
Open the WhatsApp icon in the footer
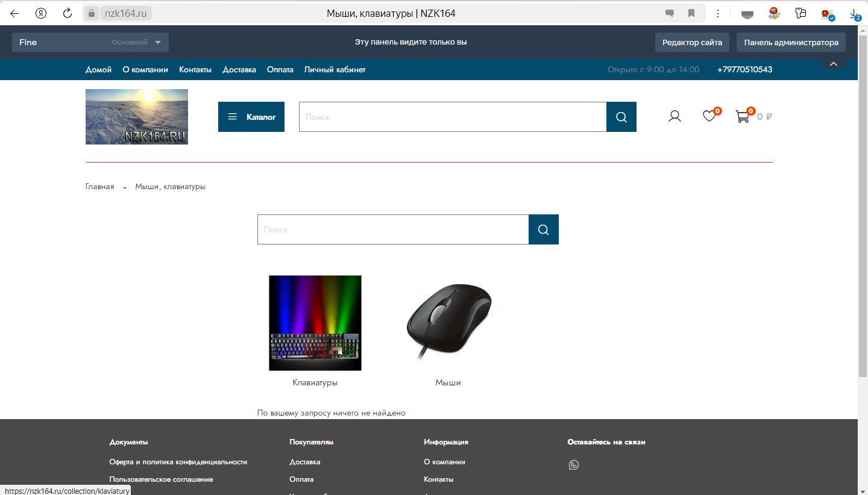tap(574, 465)
